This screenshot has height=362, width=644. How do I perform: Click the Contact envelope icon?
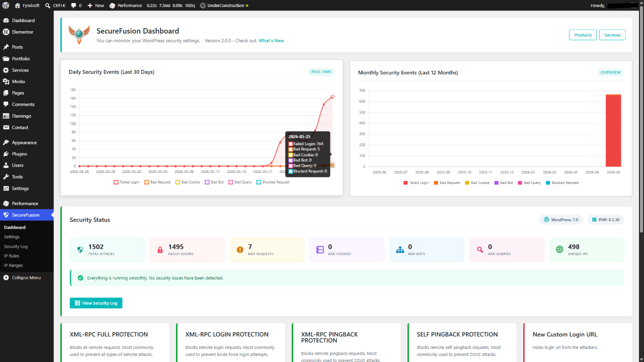pyautogui.click(x=6, y=128)
